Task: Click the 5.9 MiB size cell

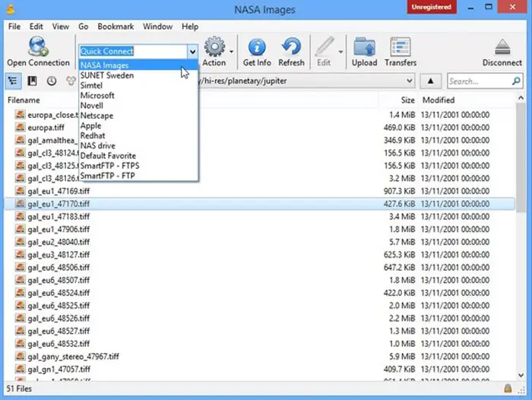Action: click(402, 356)
